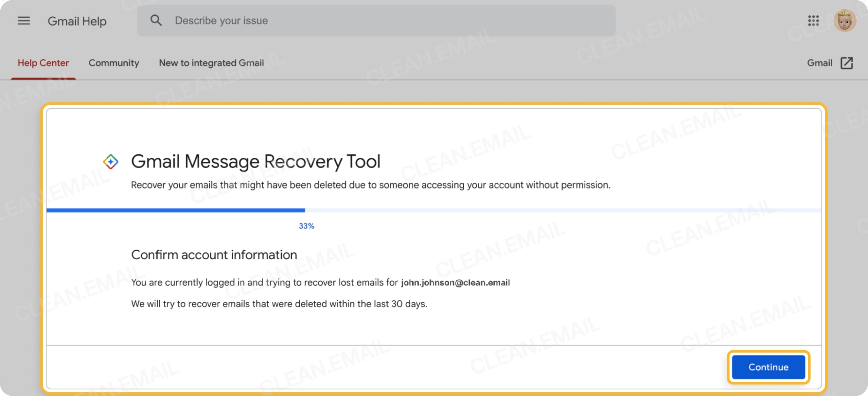Click your account profile avatar
868x396 pixels.
[844, 20]
